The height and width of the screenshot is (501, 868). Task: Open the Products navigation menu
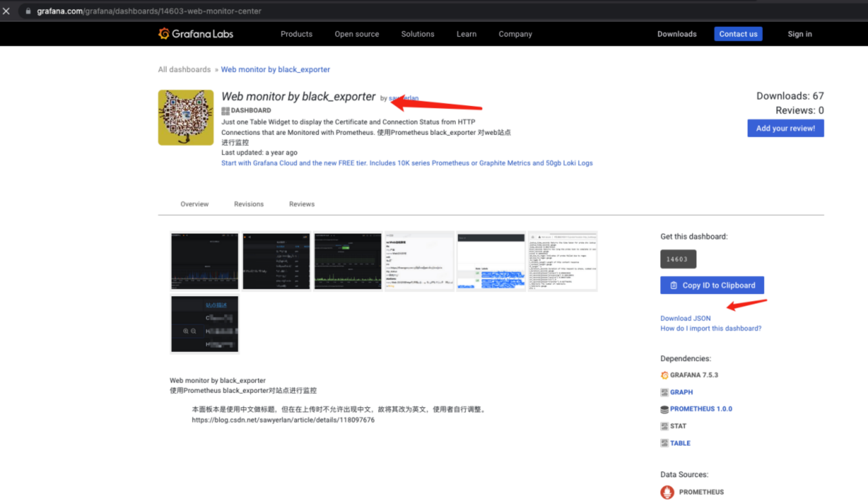(x=296, y=34)
